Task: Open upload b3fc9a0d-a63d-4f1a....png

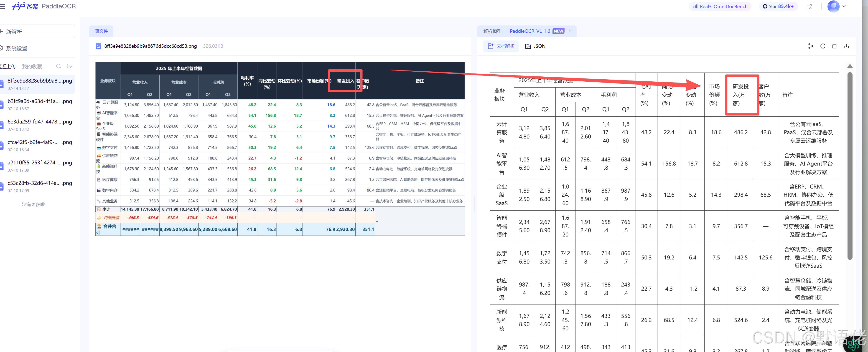Action: point(37,105)
